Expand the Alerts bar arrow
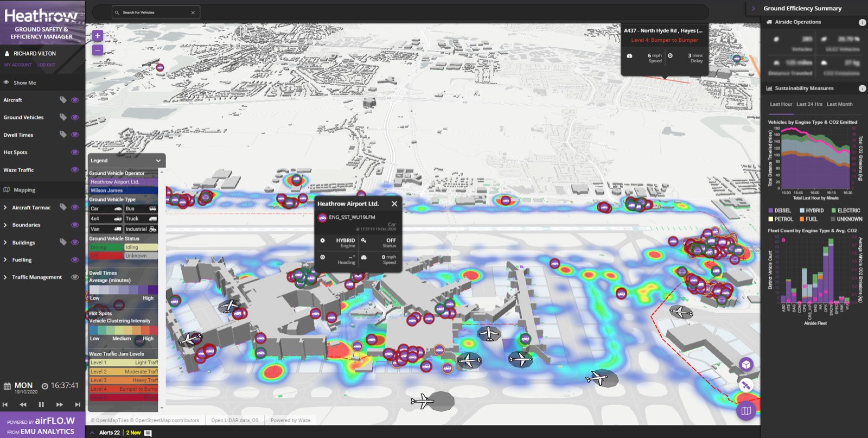Viewport: 868px width, 438px height. [x=92, y=433]
